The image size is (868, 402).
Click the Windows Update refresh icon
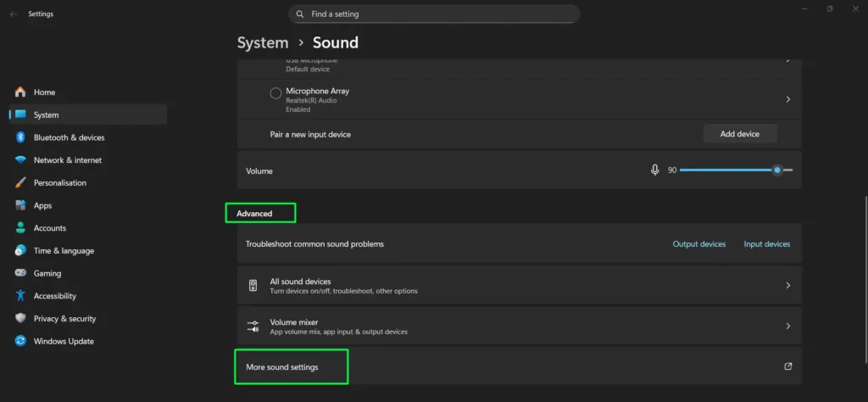(x=20, y=341)
